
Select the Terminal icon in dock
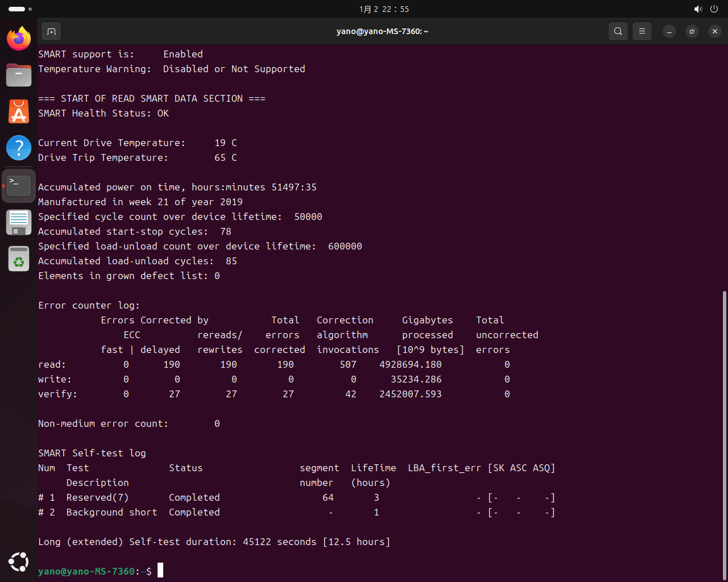(19, 185)
